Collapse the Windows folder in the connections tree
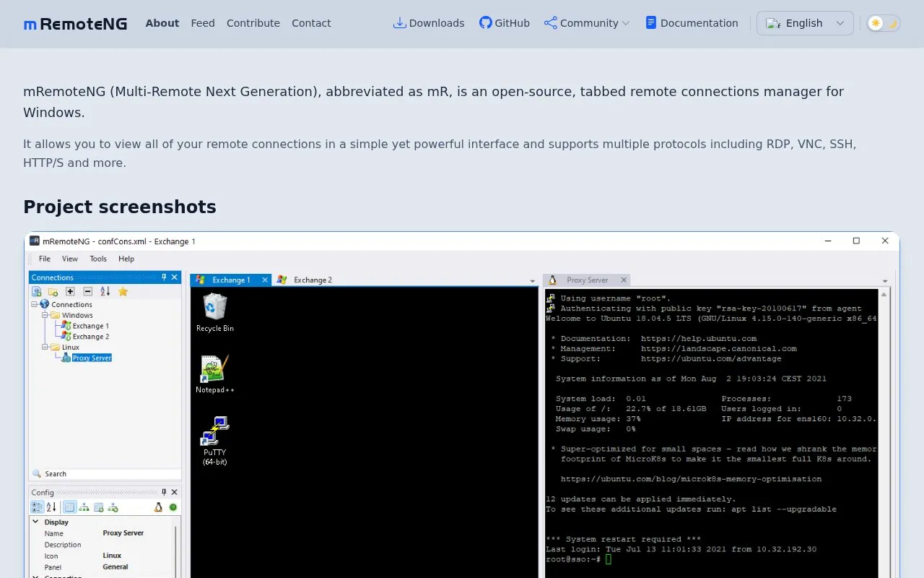The image size is (924, 578). click(x=45, y=315)
